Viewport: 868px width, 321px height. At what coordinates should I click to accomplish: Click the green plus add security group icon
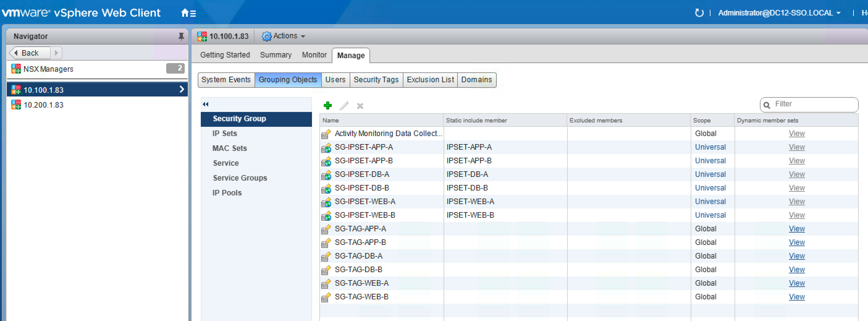(x=327, y=105)
